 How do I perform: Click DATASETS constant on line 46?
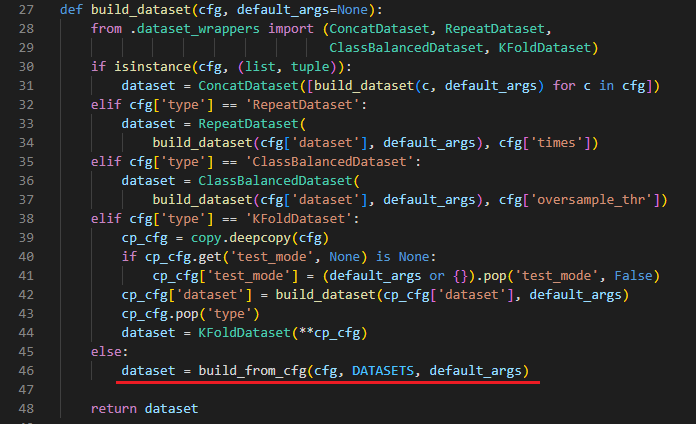[383, 371]
